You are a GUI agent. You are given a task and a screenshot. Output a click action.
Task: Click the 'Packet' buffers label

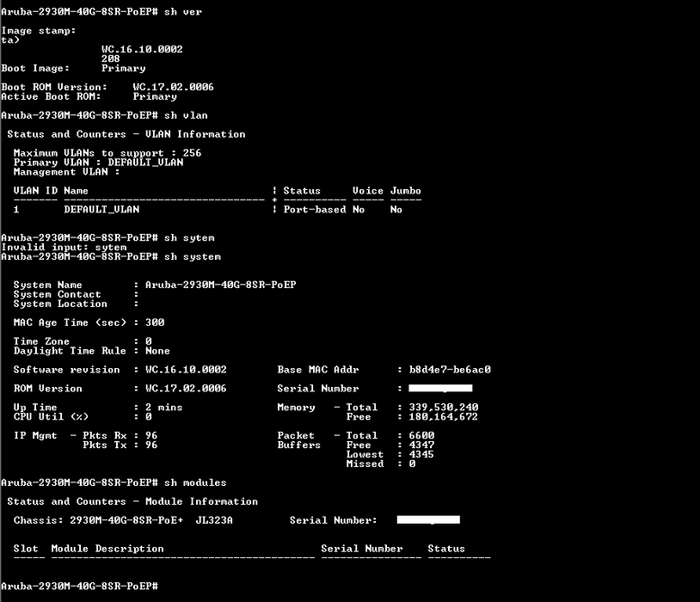[x=296, y=435]
